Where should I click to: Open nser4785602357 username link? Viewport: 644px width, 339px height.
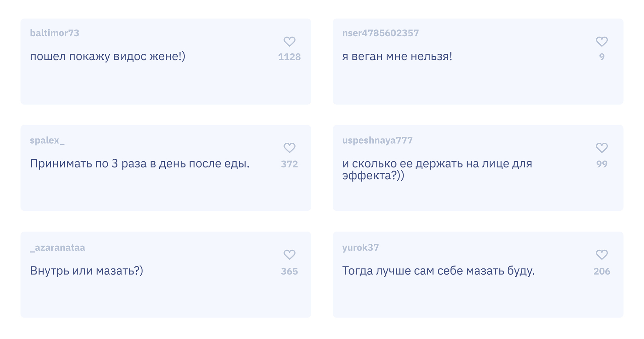point(380,33)
